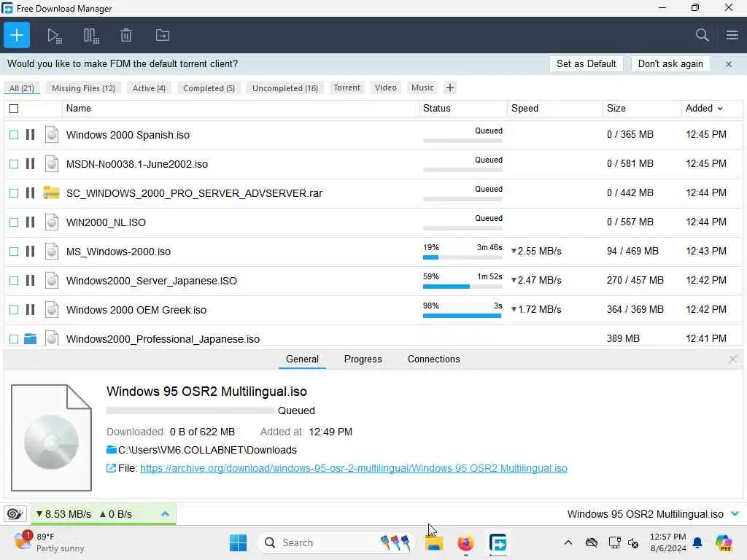
Task: Check Windows2000_Server_Japanese.ISO checkbox
Action: pyautogui.click(x=14, y=281)
